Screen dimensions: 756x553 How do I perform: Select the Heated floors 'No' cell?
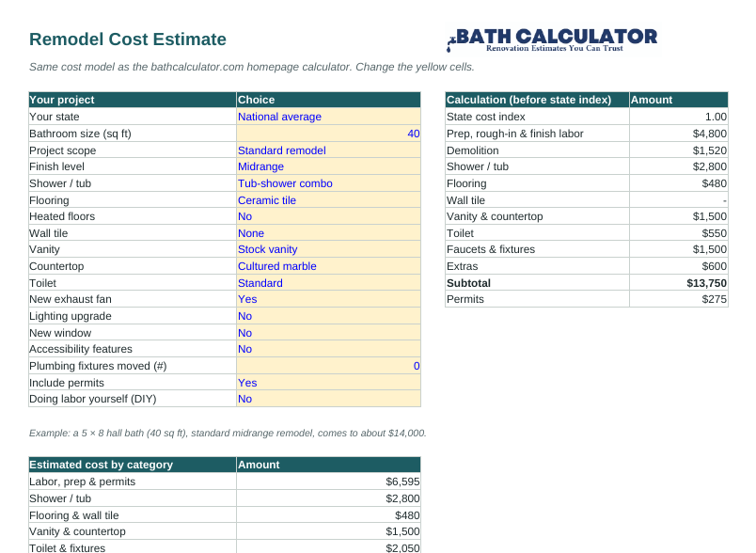tap(328, 216)
